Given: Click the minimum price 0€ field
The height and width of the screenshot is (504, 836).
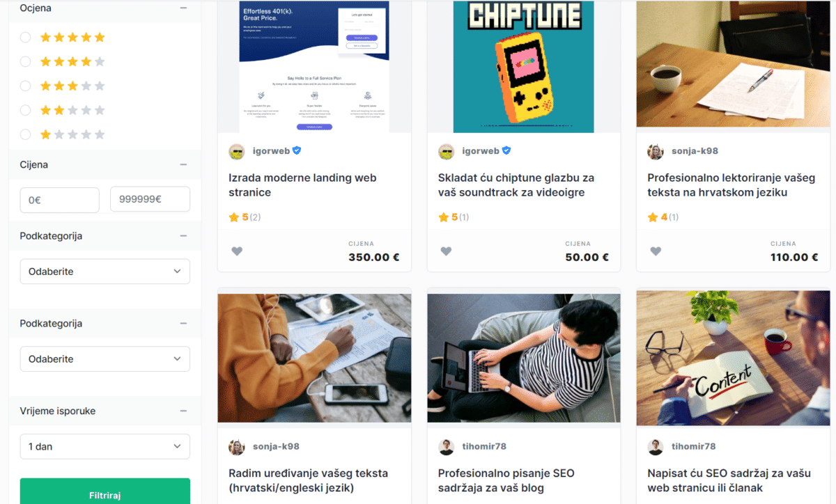Looking at the screenshot, I should [60, 200].
